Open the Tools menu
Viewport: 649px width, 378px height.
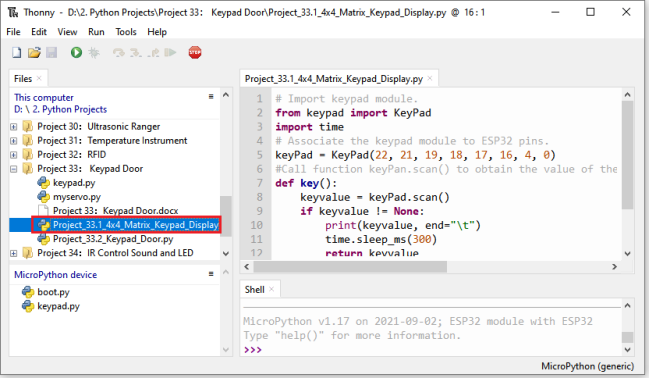(126, 32)
